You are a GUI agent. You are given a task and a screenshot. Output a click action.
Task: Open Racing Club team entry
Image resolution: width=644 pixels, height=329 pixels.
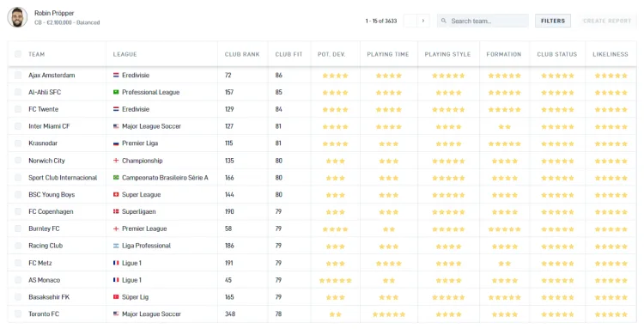(x=46, y=246)
